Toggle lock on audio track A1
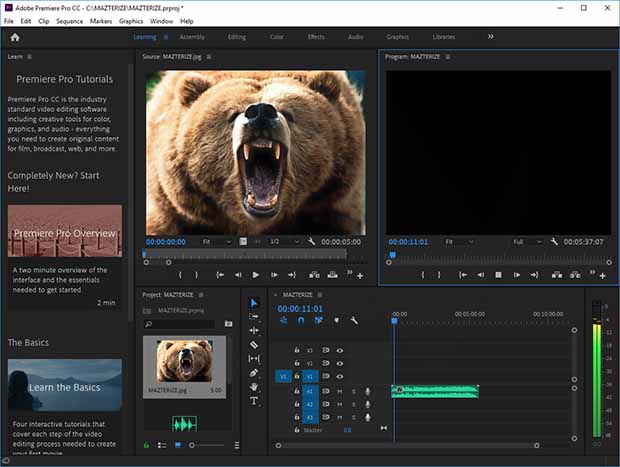This screenshot has height=467, width=620. (x=297, y=391)
